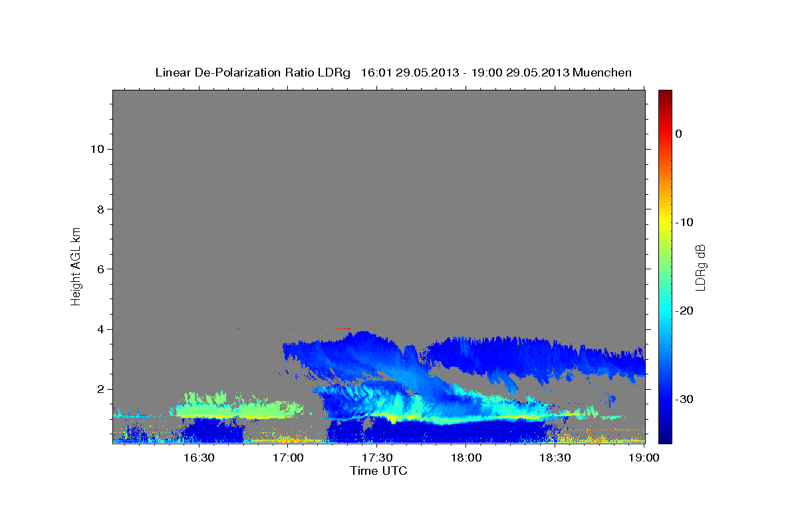Click the plot title 'Linear De-Polarization Ratio LDRg'
Image resolution: width=798 pixels, height=532 pixels.
coord(253,72)
